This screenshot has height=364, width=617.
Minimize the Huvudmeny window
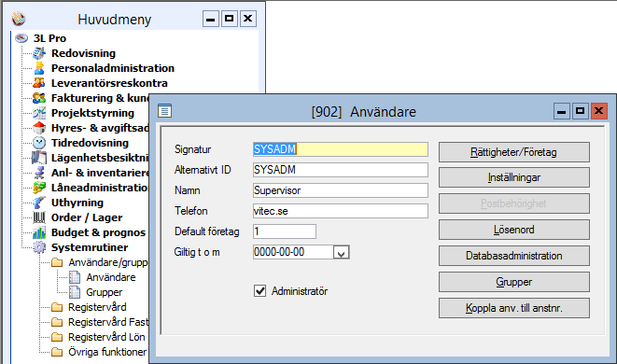coord(211,19)
